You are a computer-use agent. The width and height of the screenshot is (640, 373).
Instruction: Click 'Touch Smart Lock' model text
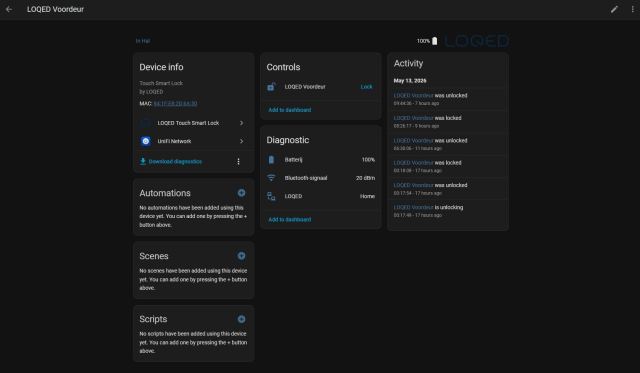161,83
